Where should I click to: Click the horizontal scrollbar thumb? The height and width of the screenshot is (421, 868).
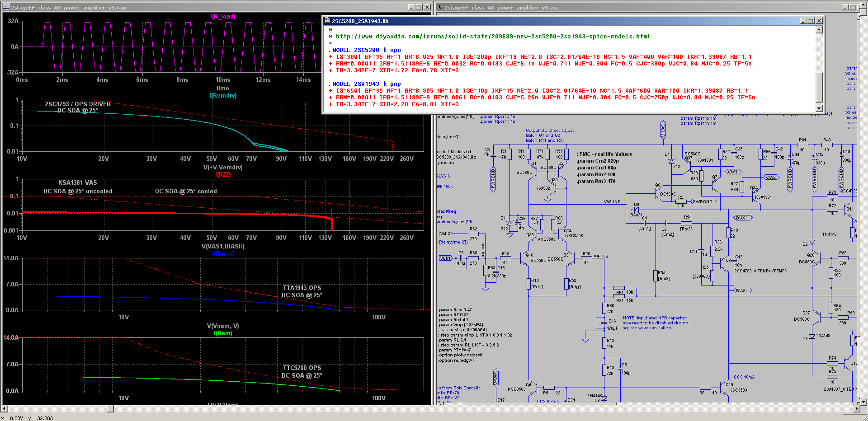click(110, 409)
